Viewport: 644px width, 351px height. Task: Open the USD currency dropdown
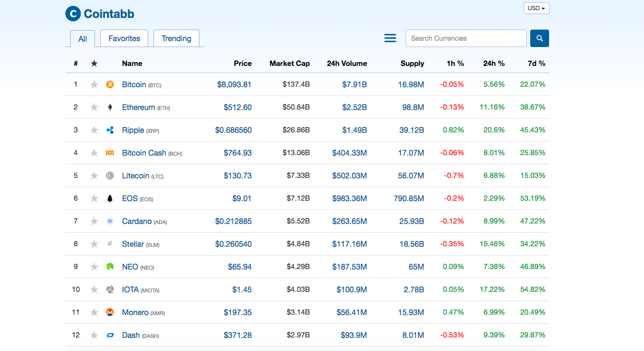(x=536, y=8)
